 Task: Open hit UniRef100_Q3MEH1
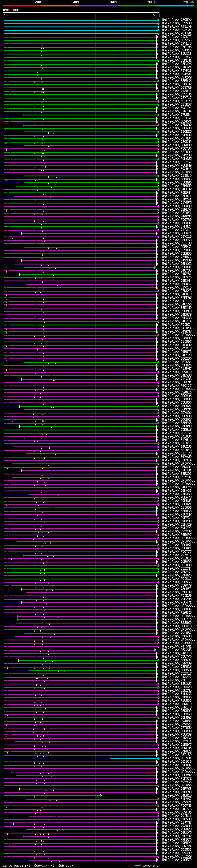(x=177, y=60)
